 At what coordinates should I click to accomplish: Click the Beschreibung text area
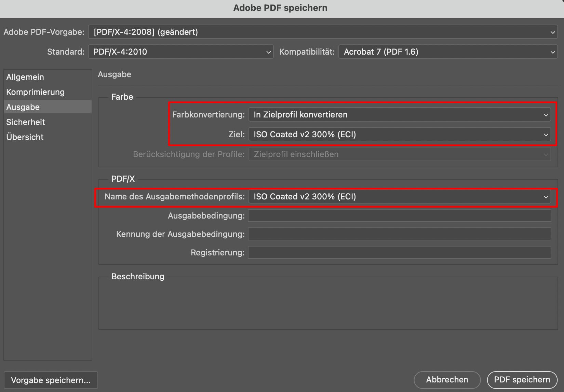(328, 303)
